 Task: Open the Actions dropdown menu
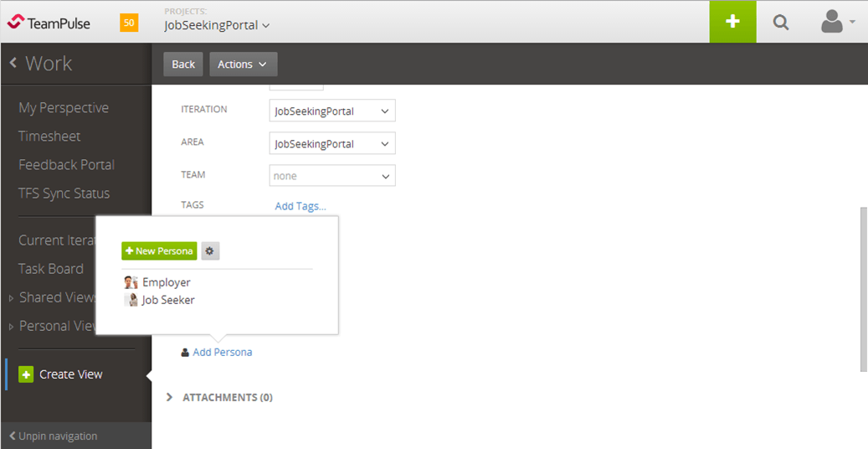point(243,65)
